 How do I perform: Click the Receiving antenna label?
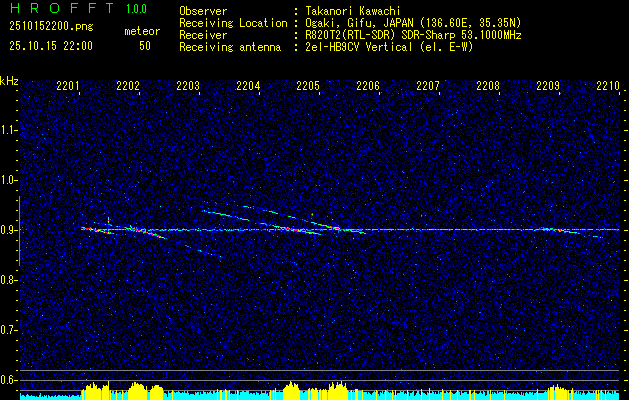pyautogui.click(x=230, y=47)
